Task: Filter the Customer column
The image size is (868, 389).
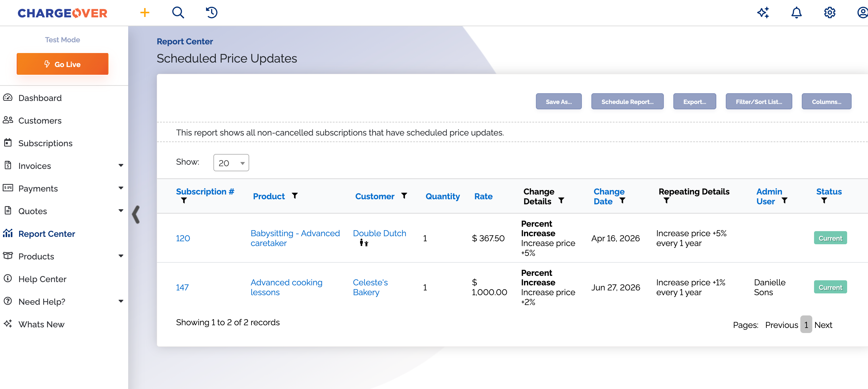Action: (404, 196)
